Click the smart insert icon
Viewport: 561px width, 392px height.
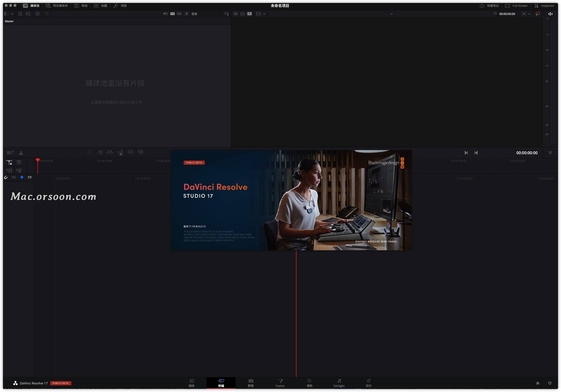click(89, 152)
